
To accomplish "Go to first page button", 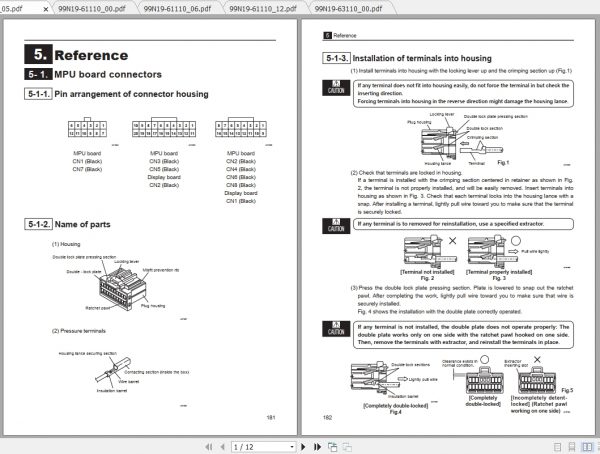I will pos(209,447).
